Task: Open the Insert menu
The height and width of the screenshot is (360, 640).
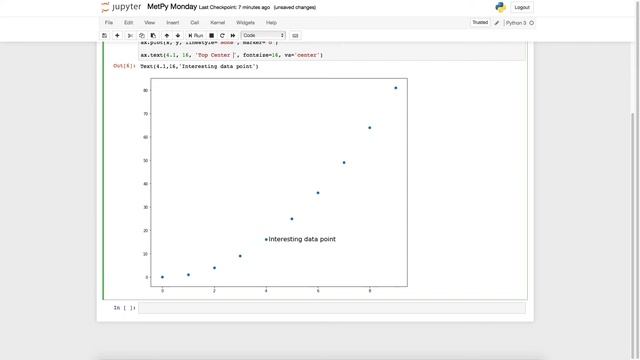Action: (172, 22)
